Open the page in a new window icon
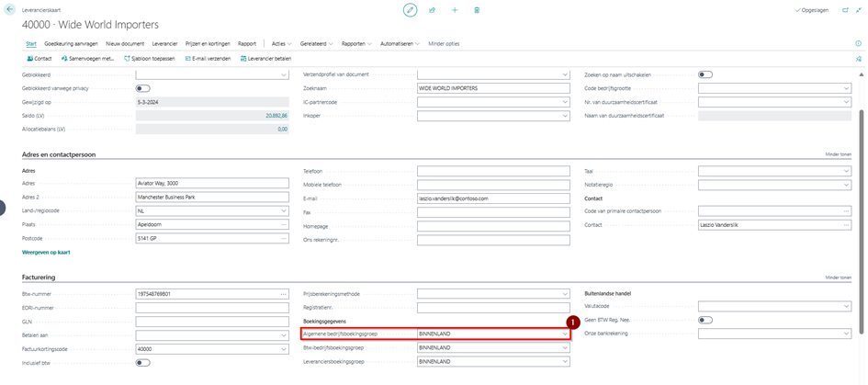868x385 pixels. (x=844, y=10)
